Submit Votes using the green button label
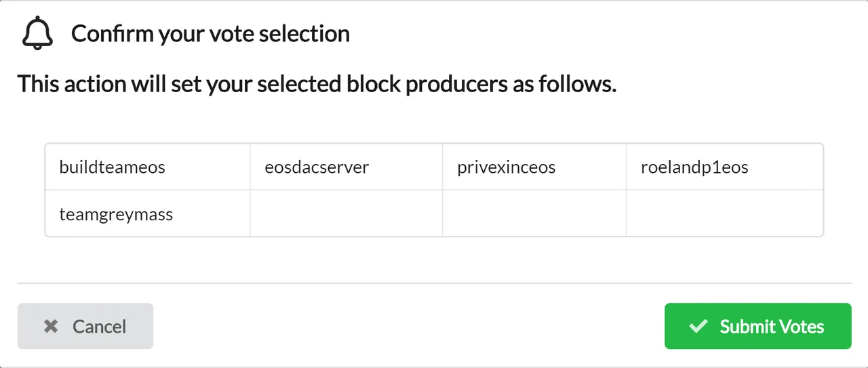The height and width of the screenshot is (368, 868). (772, 327)
